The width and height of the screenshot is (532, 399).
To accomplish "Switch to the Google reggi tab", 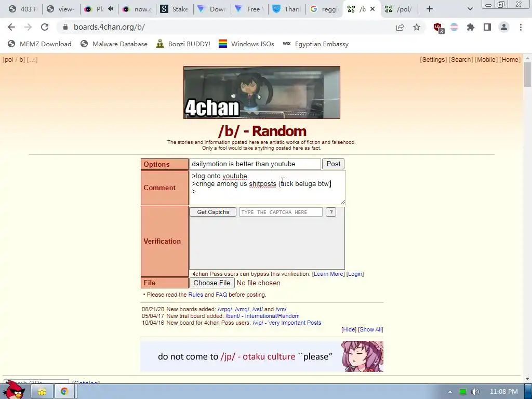I will tap(324, 9).
